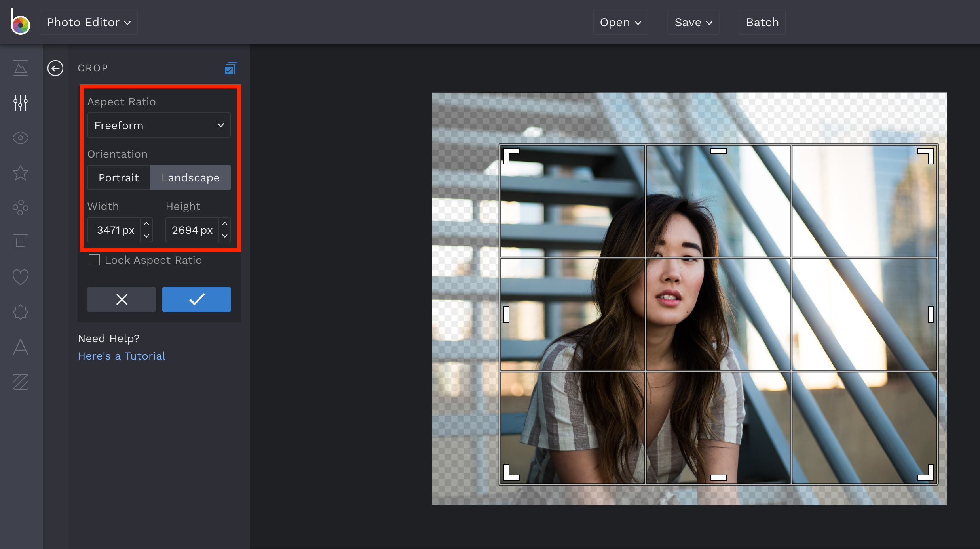Viewport: 980px width, 549px height.
Task: Open the Freeform aspect ratio dropdown
Action: 159,125
